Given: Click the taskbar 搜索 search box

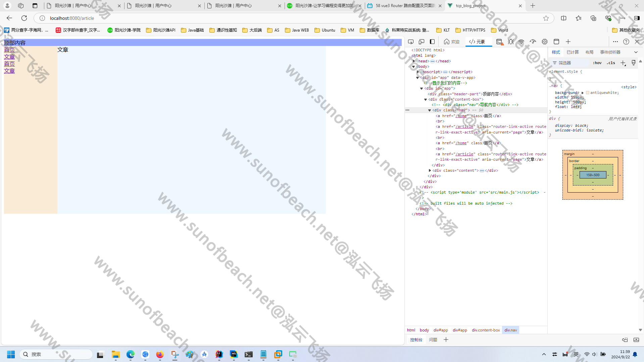Looking at the screenshot, I should click(56, 354).
